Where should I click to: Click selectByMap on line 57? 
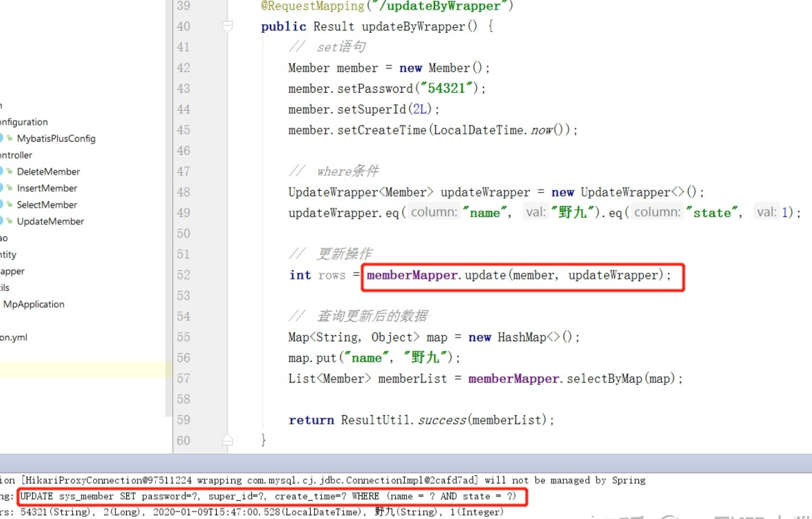pyautogui.click(x=604, y=379)
